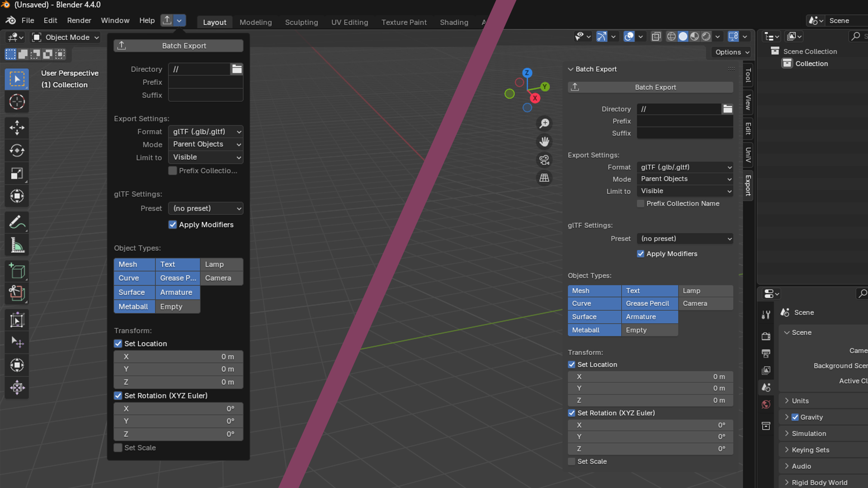The width and height of the screenshot is (868, 488).
Task: Enable the Prefix Collection Name checkbox
Action: pyautogui.click(x=641, y=203)
